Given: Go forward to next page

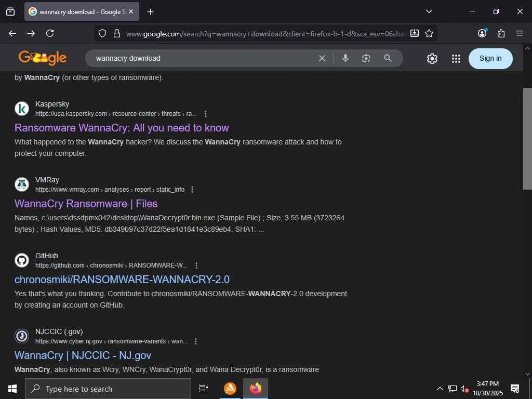Looking at the screenshot, I should [31, 33].
